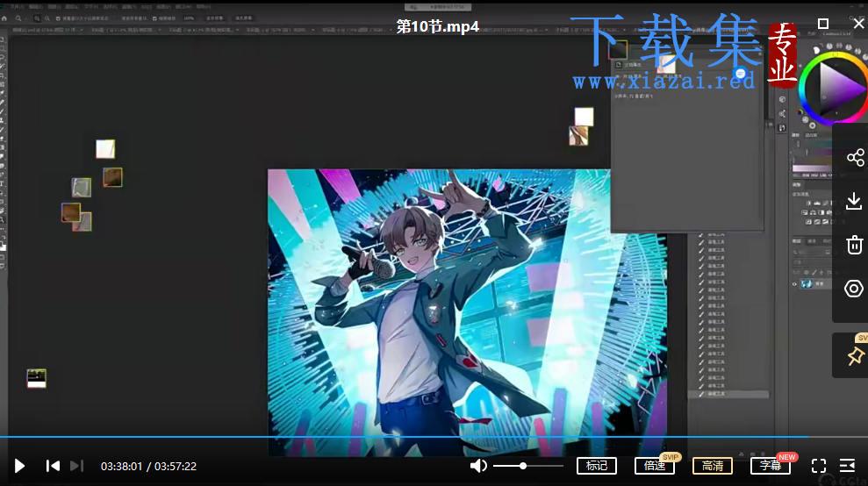This screenshot has width=868, height=486.
Task: Maximize the player window
Action: coord(823,24)
